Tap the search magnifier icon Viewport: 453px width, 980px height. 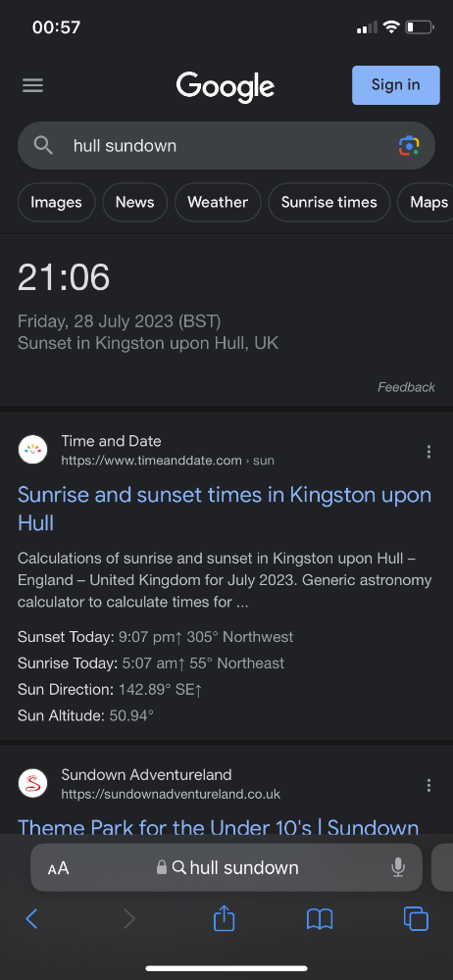43,146
